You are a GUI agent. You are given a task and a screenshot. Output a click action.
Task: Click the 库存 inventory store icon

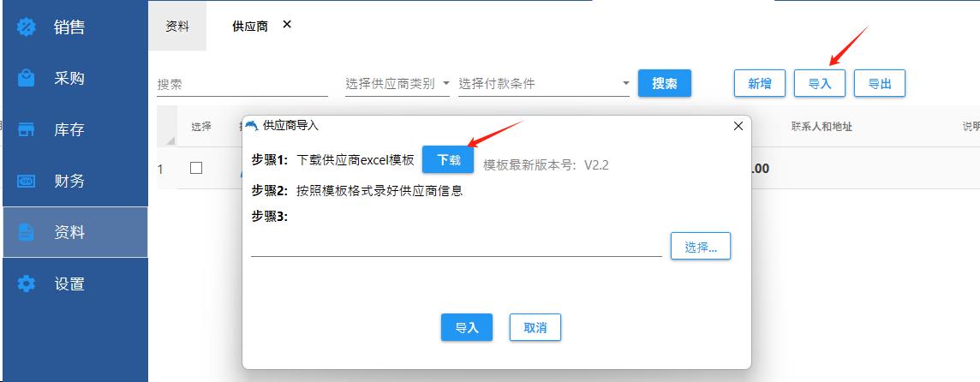tap(27, 129)
